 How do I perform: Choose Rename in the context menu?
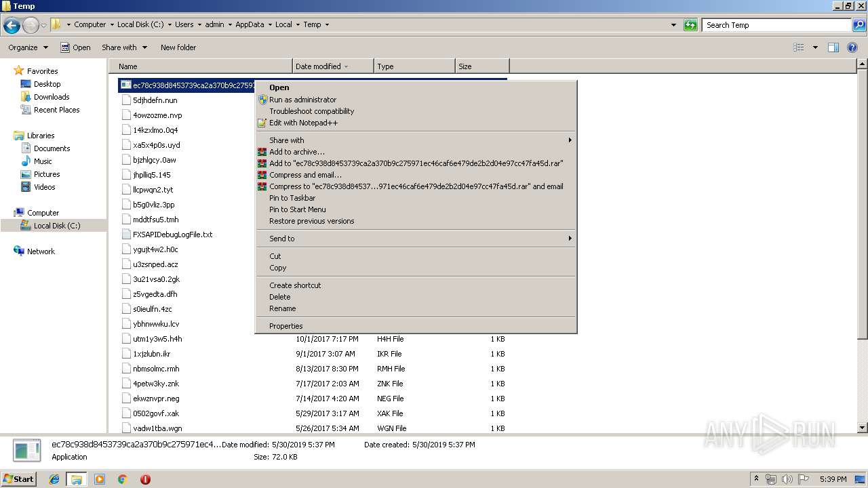point(416,308)
